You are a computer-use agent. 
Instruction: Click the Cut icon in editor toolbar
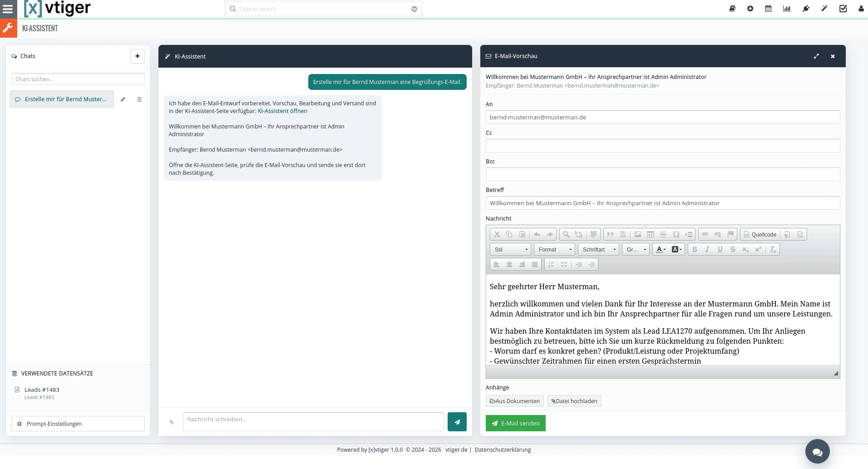point(497,235)
